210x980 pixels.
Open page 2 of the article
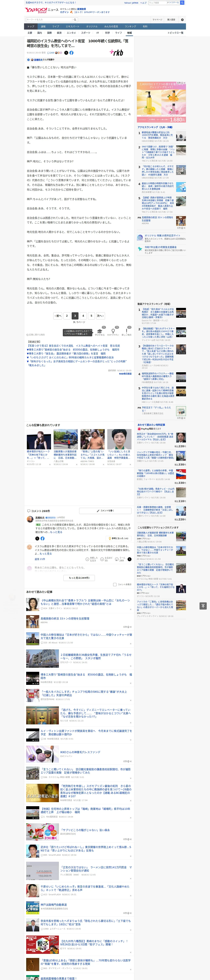67,316
